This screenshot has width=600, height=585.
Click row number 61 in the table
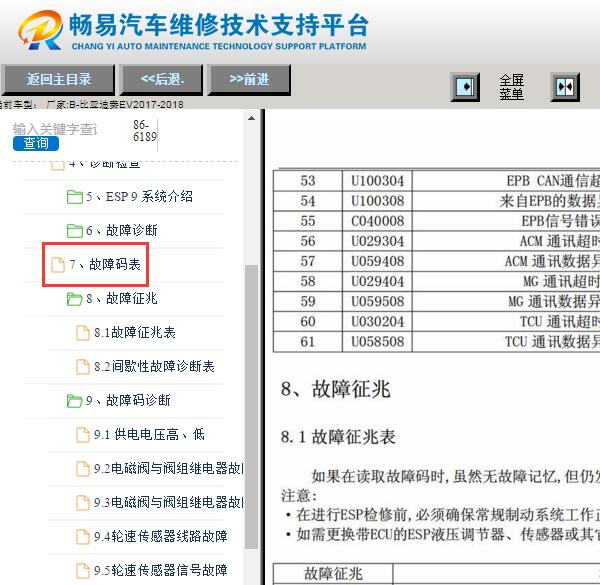(x=308, y=342)
